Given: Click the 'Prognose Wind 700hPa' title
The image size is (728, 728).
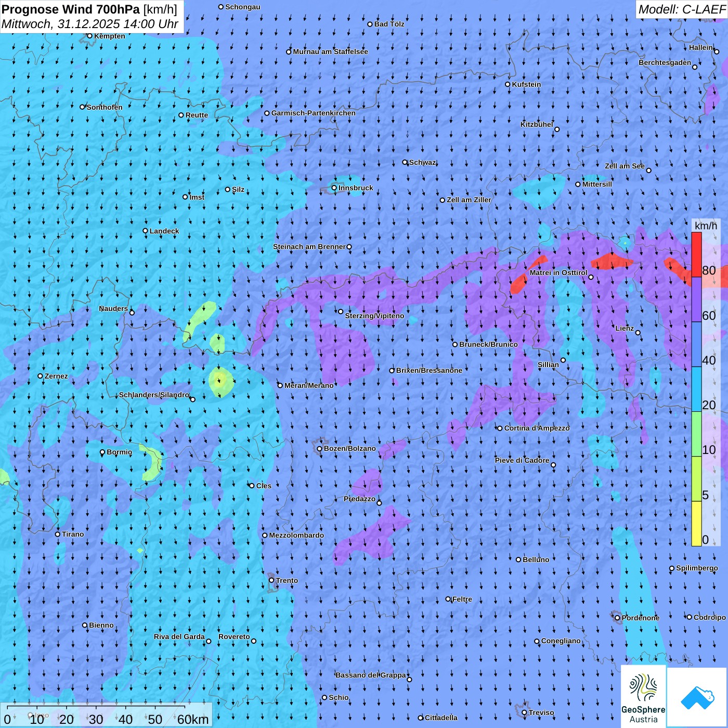Looking at the screenshot, I should (71, 9).
